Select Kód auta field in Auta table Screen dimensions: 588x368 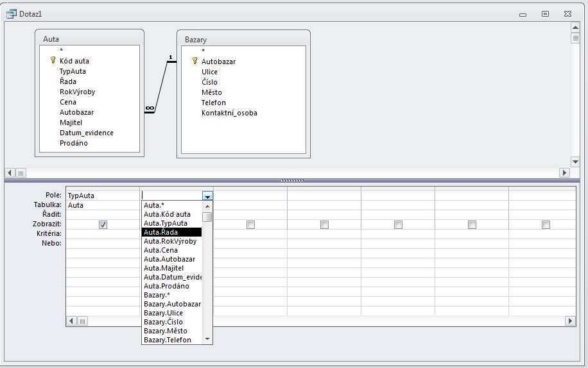coord(74,61)
